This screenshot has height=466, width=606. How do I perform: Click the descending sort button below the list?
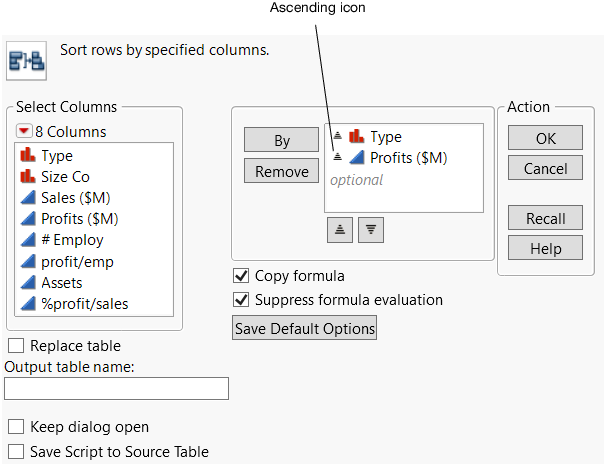(x=371, y=228)
